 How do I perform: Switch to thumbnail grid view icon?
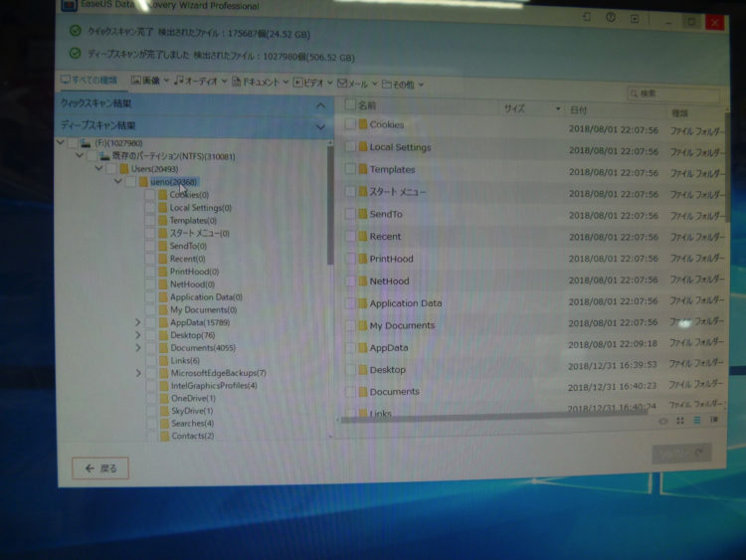point(680,421)
